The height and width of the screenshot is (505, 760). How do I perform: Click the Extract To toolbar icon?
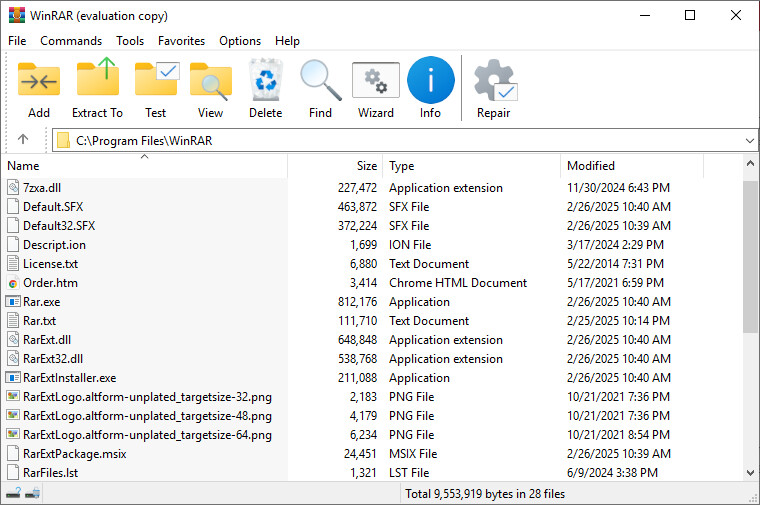(x=97, y=82)
